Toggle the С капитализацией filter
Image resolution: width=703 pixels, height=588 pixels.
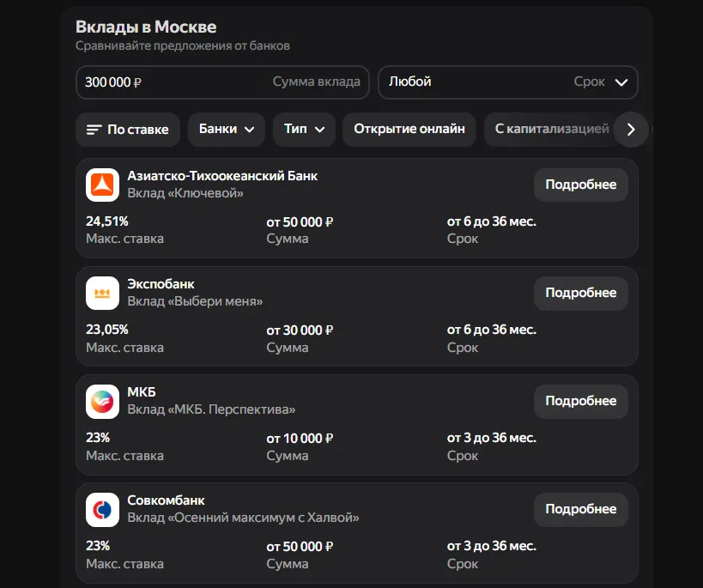[552, 130]
